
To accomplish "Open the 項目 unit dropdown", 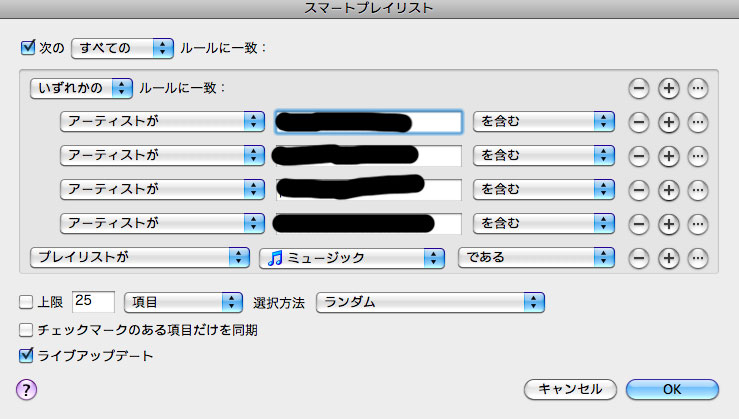I will coord(183,302).
